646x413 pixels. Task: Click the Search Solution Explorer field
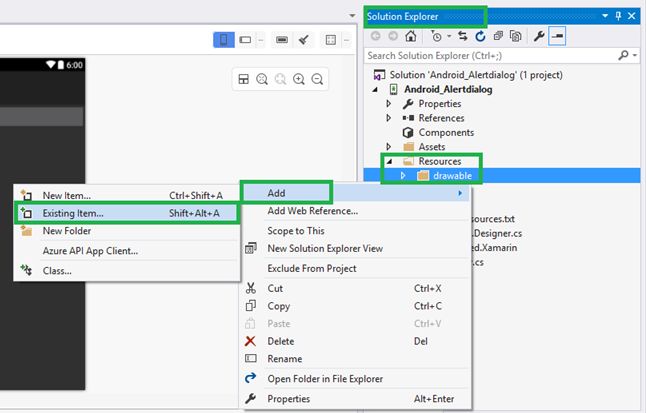click(490, 56)
